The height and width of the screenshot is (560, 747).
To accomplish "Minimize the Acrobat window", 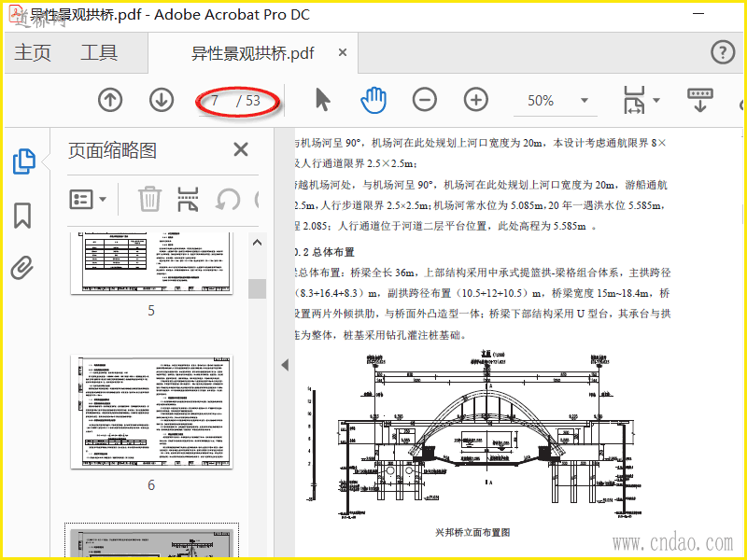I will click(698, 14).
